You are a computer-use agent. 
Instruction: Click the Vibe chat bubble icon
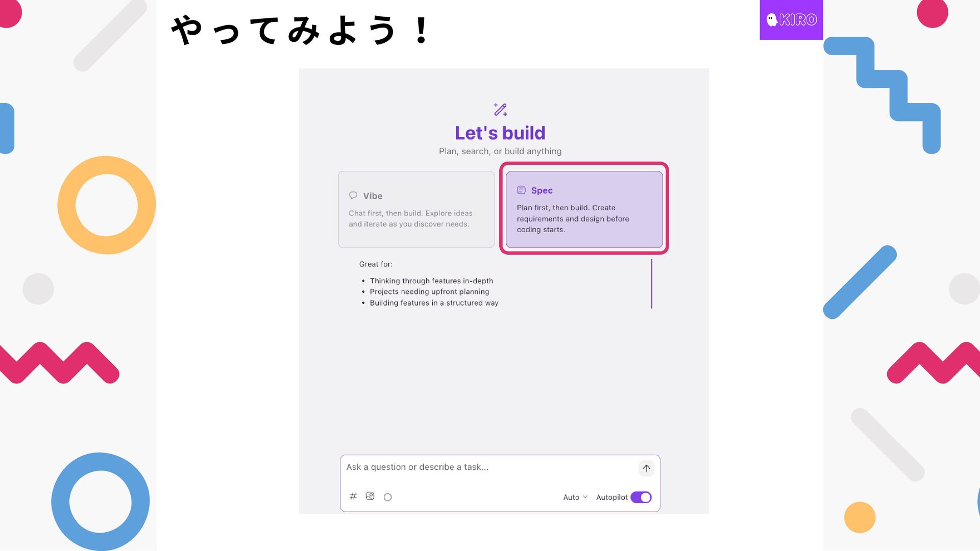pyautogui.click(x=353, y=195)
